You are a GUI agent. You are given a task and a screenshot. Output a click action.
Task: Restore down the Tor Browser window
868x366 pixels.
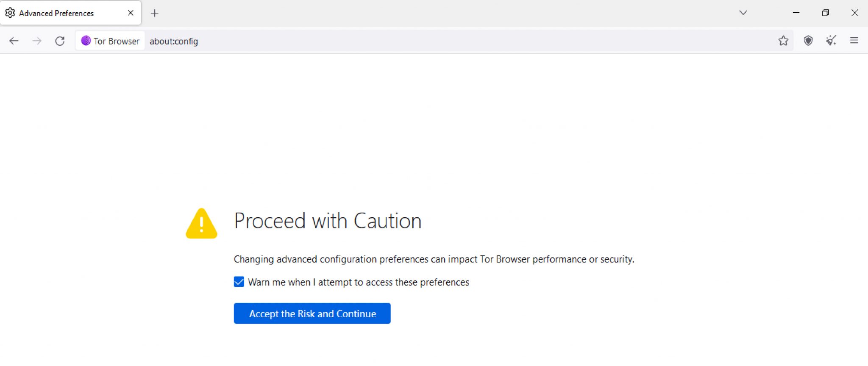[825, 13]
